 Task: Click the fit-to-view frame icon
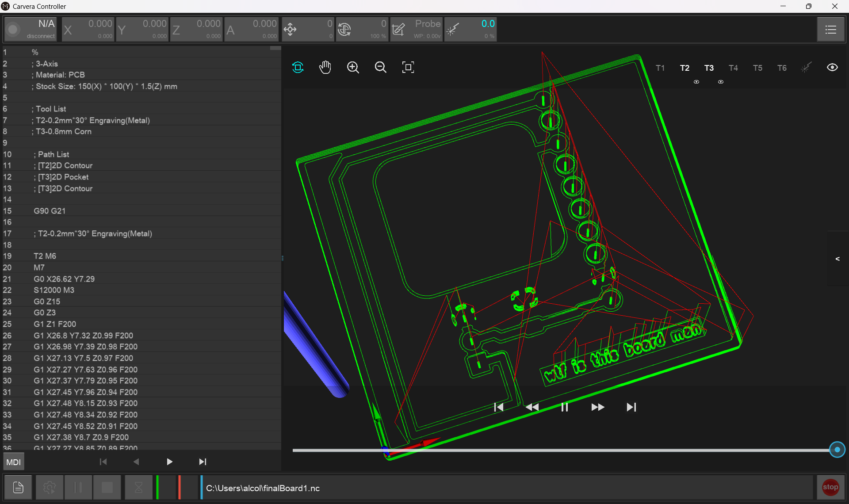click(408, 67)
